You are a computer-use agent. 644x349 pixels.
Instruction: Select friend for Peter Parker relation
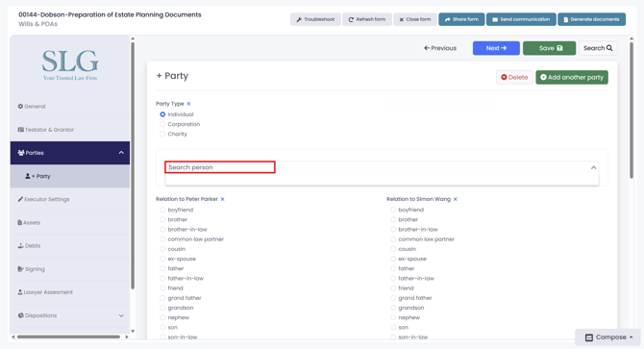[x=162, y=288]
